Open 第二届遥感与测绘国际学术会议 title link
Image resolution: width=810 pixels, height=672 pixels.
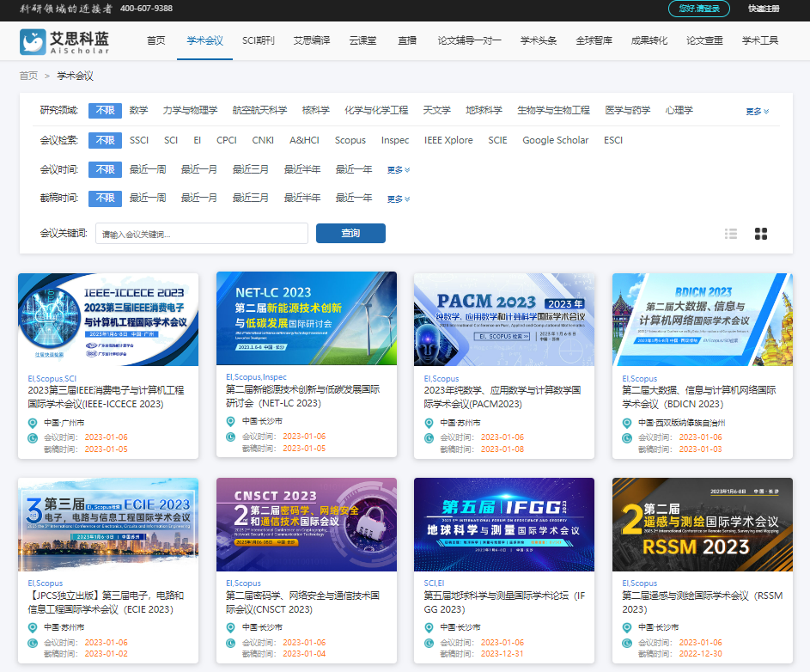coord(702,602)
